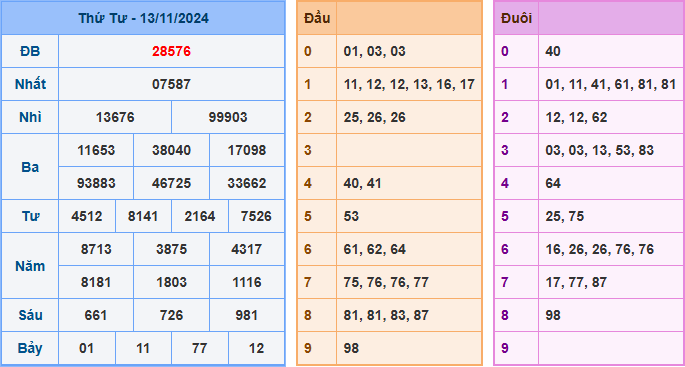Click the Bảy row number 01
Screen dimensions: 685x367
[87, 348]
